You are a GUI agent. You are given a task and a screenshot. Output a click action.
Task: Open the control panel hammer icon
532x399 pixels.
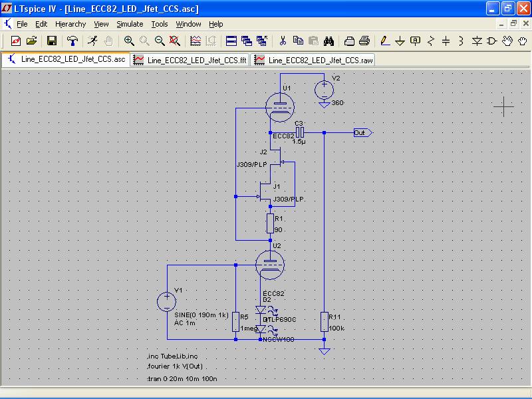pos(72,41)
